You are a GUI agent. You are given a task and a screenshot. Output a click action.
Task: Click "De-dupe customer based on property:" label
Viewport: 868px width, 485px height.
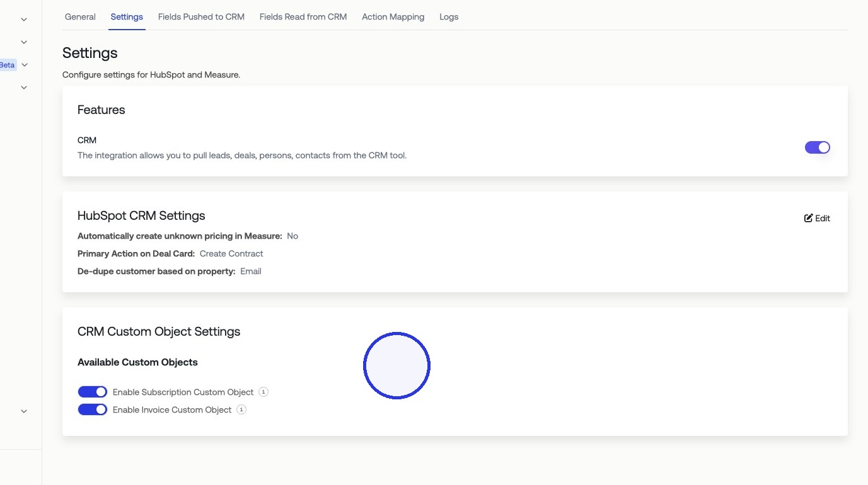[x=156, y=271]
